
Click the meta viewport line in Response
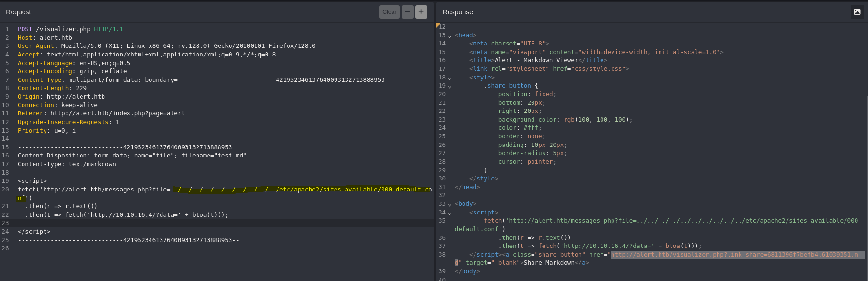click(596, 52)
